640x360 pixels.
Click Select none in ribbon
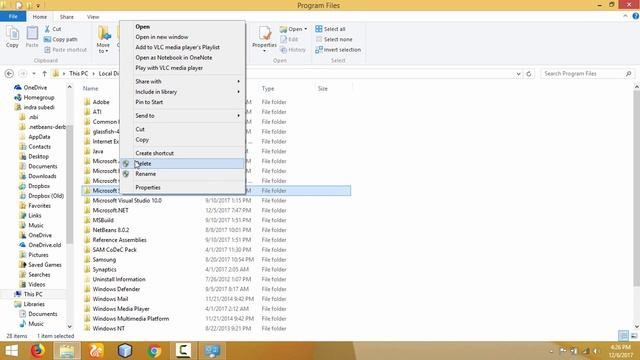click(x=334, y=39)
